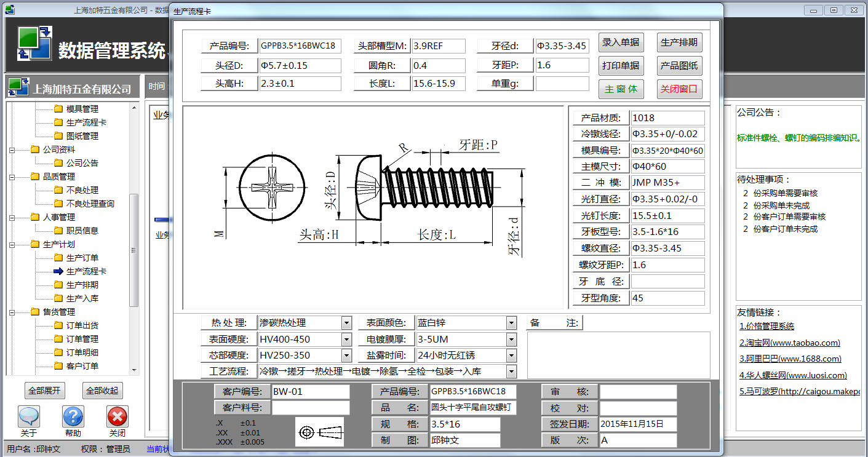
Task: Collapse the 品质管理 tree node
Action: (12, 177)
